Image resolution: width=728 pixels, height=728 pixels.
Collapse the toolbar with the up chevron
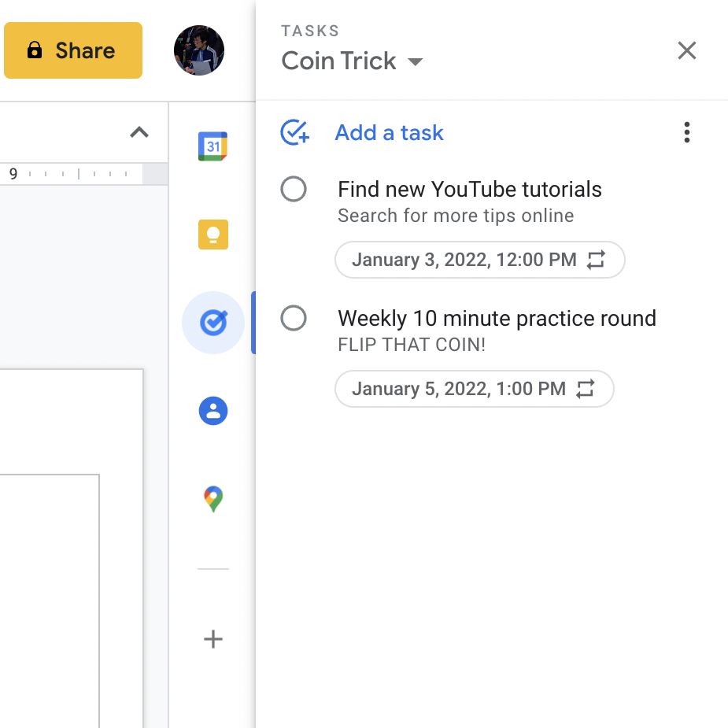(139, 132)
